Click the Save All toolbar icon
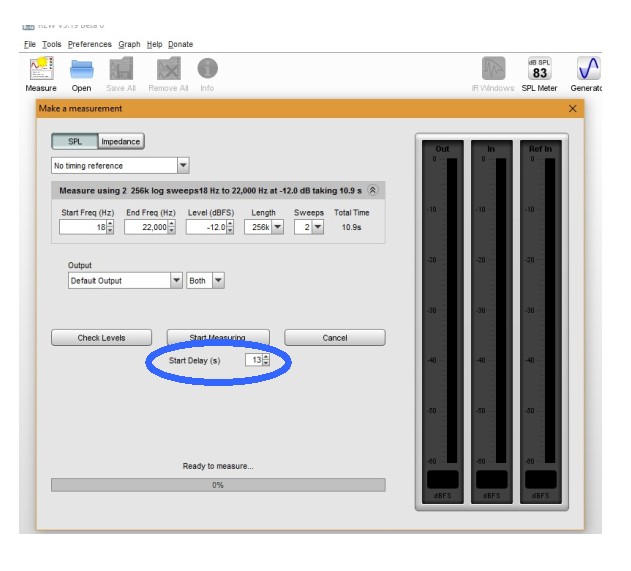The image size is (631, 571). click(x=121, y=69)
